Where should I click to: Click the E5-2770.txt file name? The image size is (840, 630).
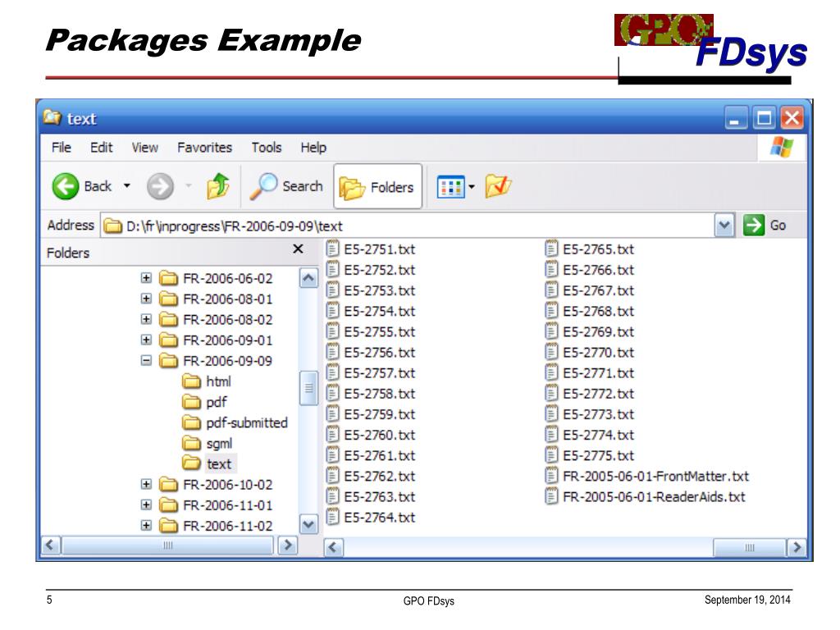click(598, 353)
